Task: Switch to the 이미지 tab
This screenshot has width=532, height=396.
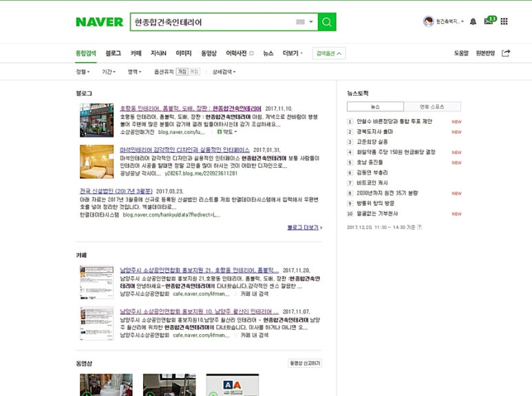Action: click(x=184, y=53)
